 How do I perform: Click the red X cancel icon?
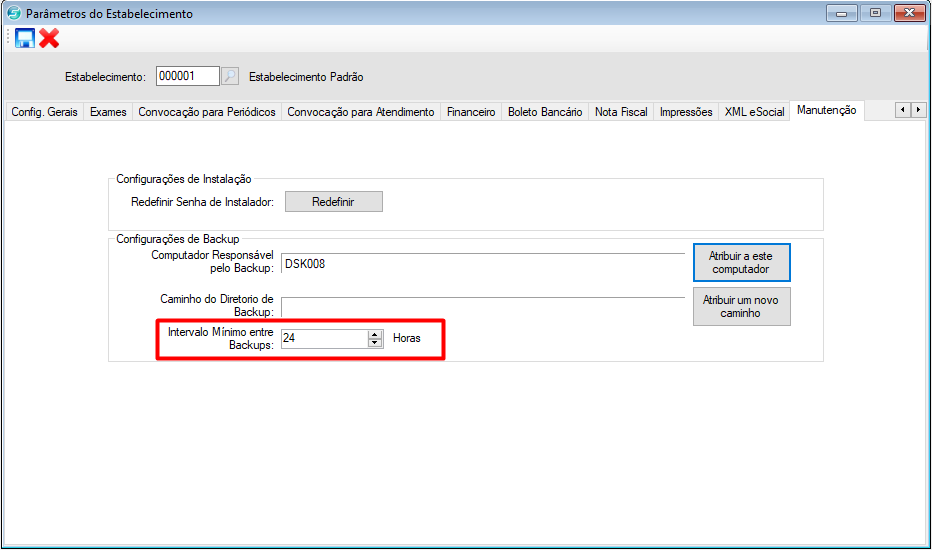[49, 38]
